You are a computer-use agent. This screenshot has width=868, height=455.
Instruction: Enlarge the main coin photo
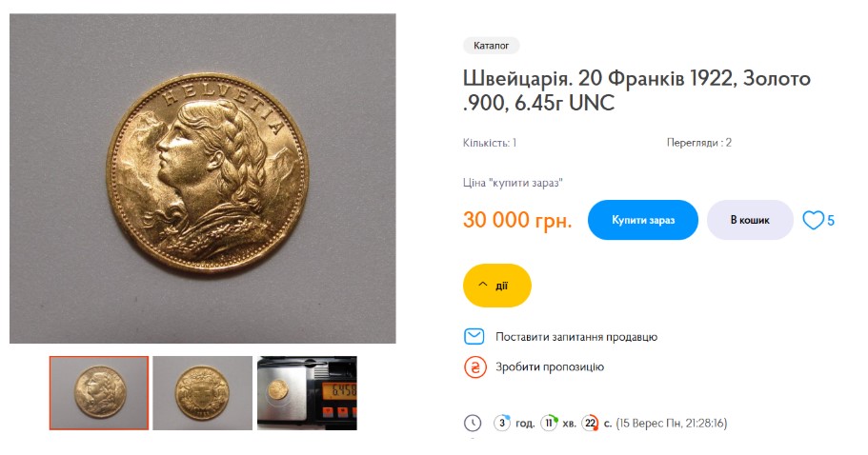tap(203, 178)
